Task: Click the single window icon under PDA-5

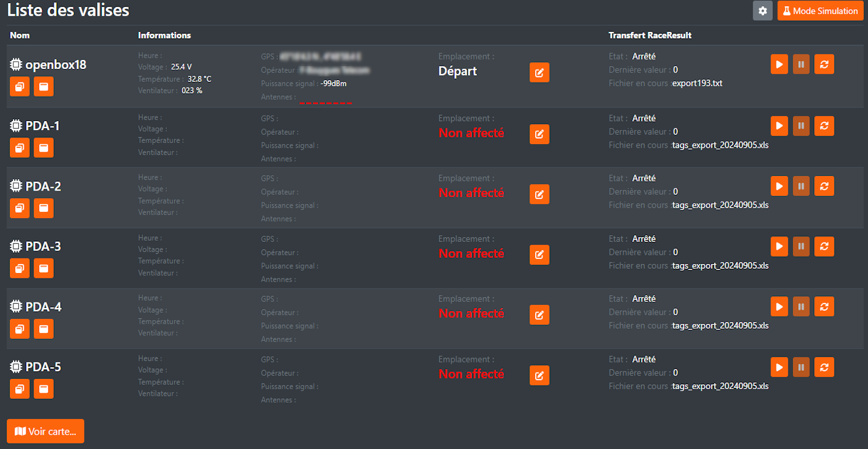Action: 43,389
